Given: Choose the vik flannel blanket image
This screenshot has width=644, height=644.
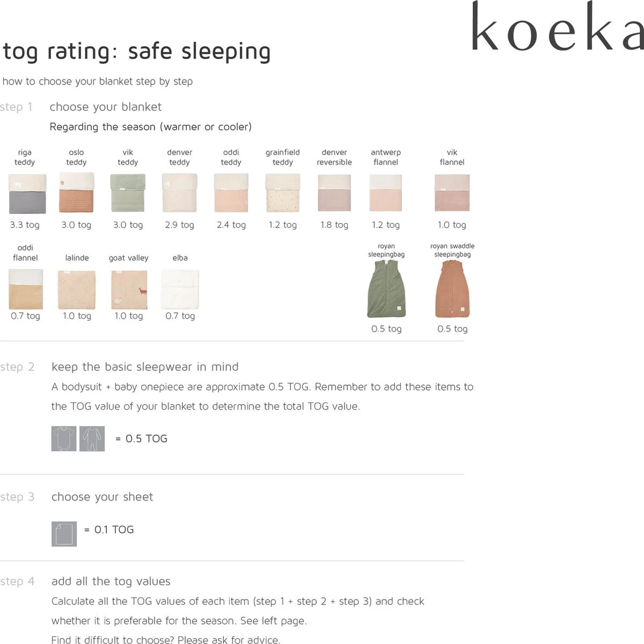Looking at the screenshot, I should pyautogui.click(x=452, y=193).
